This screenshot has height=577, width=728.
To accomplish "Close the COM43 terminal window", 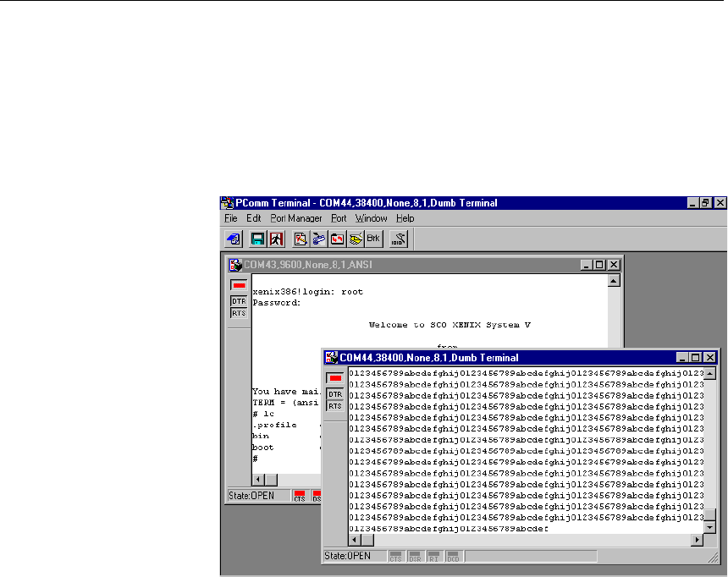I will [x=614, y=265].
